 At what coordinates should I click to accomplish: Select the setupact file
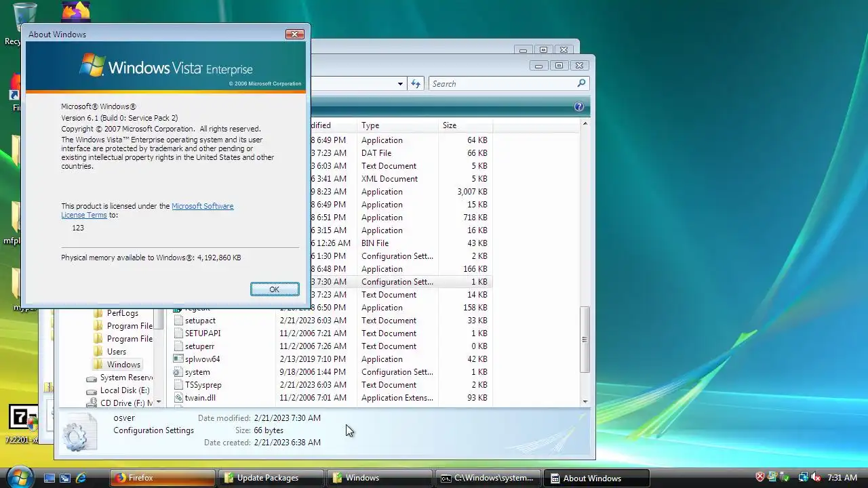(200, 321)
